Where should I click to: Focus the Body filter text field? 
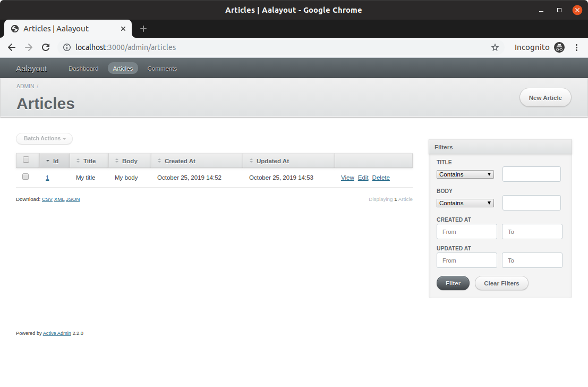(x=531, y=203)
